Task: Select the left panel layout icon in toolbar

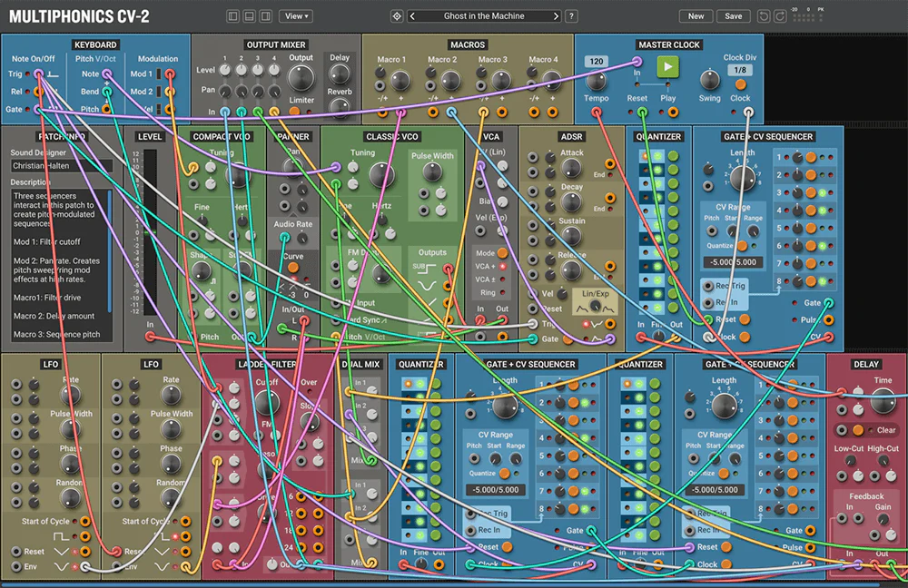Action: [233, 15]
